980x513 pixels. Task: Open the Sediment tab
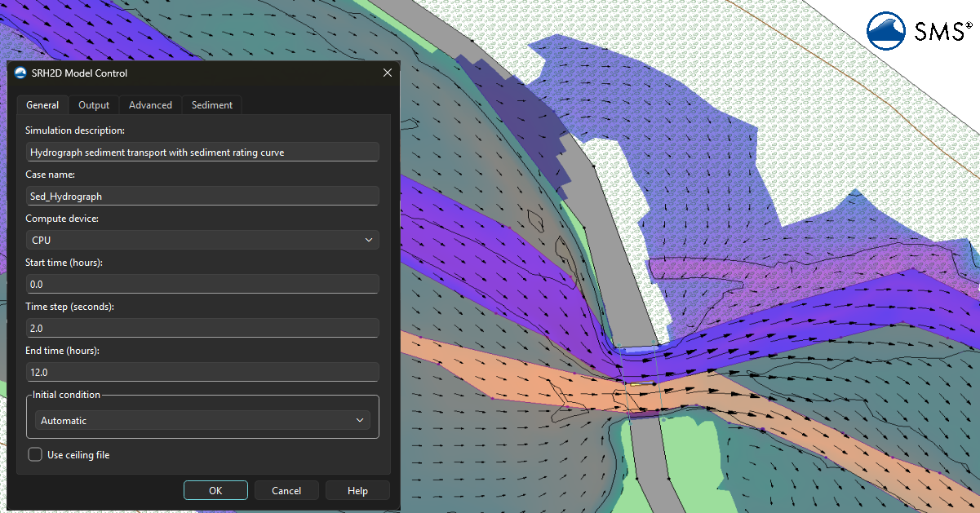(x=212, y=105)
